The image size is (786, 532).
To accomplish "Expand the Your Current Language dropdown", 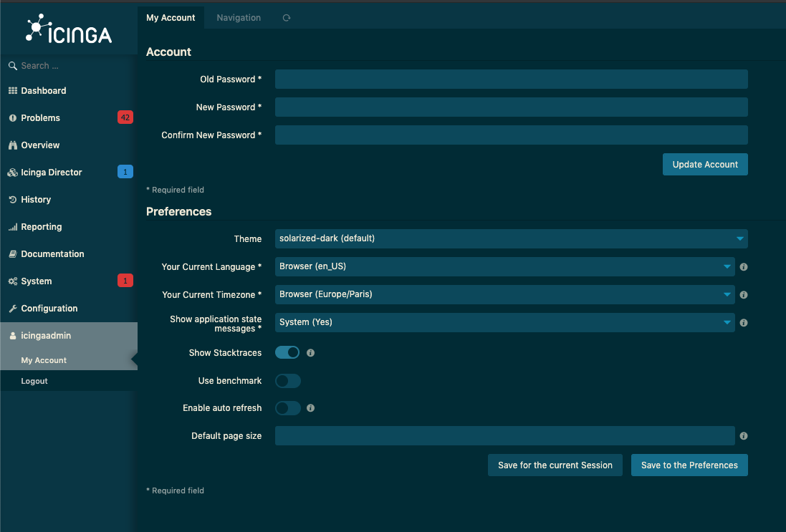I will click(x=505, y=266).
